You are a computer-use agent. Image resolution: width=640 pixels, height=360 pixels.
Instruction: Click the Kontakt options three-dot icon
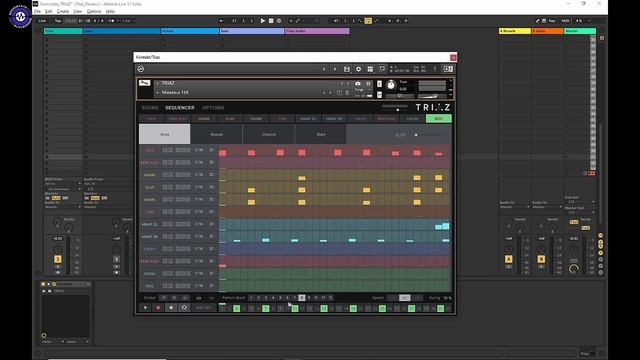tap(435, 69)
